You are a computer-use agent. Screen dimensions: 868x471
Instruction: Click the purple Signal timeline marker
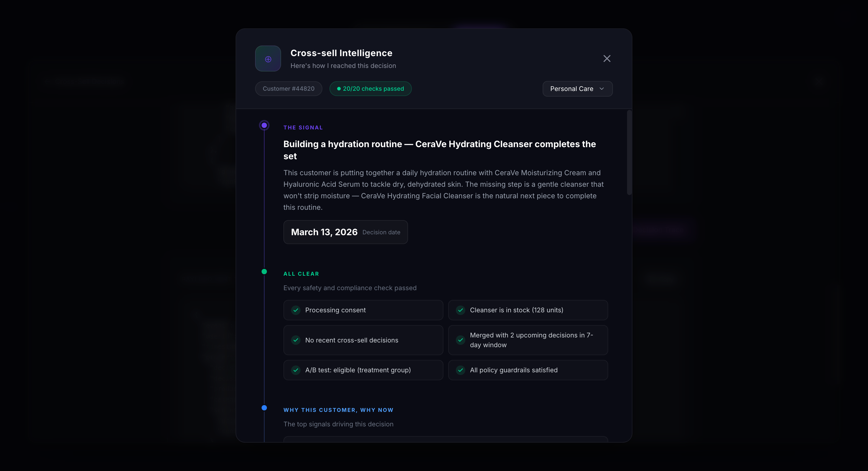point(264,125)
